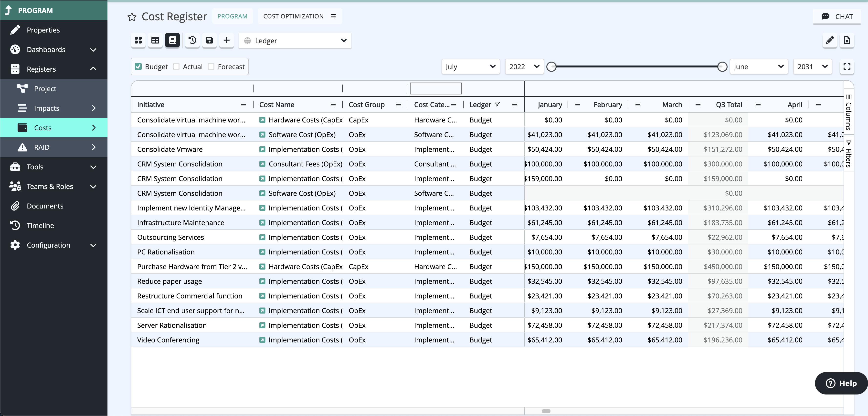Click the horizontal scrollbar thumb

546,411
